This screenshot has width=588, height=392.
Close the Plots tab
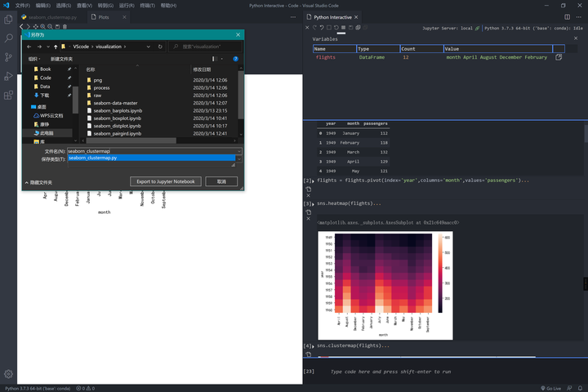[x=124, y=17]
